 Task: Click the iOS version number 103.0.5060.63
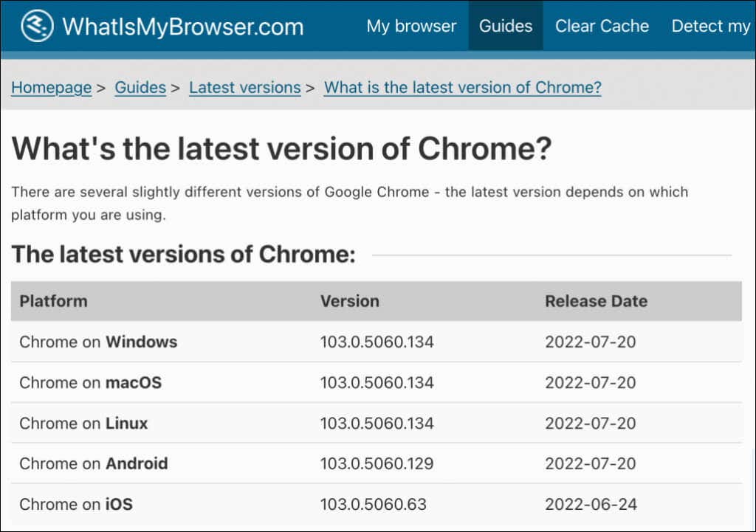tap(373, 504)
